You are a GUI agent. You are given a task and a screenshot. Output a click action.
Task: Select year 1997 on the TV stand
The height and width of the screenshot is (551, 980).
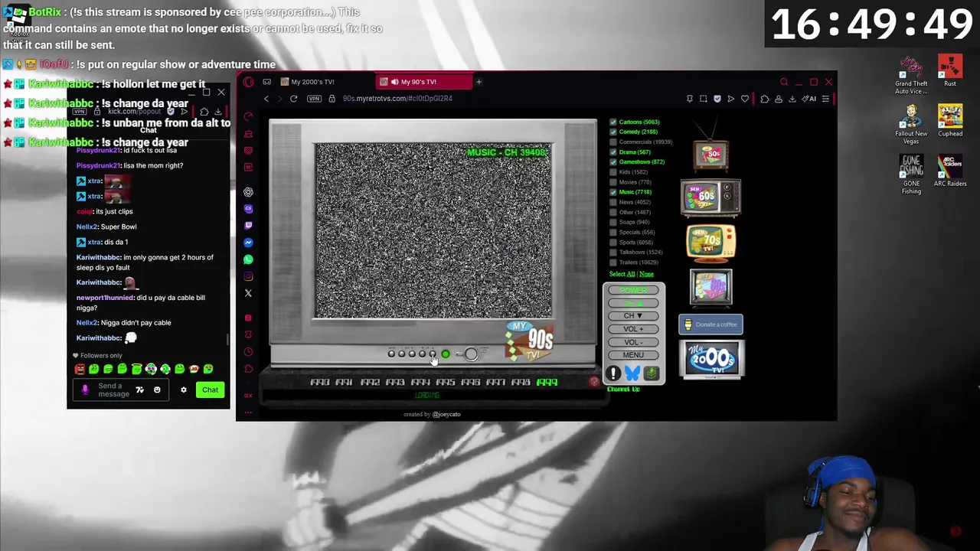tap(496, 382)
